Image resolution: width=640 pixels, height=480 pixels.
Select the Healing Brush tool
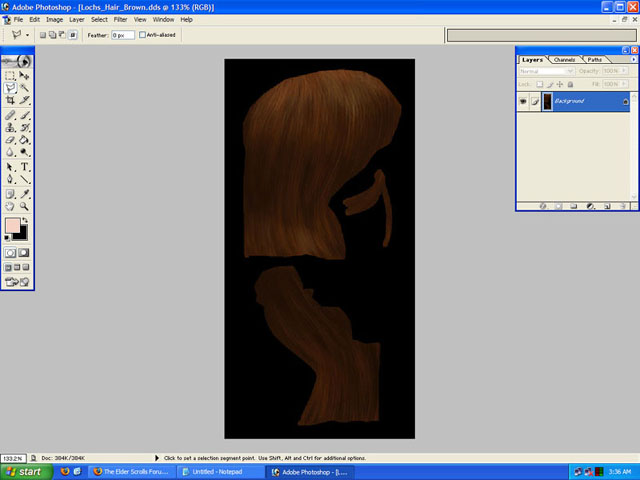10,116
